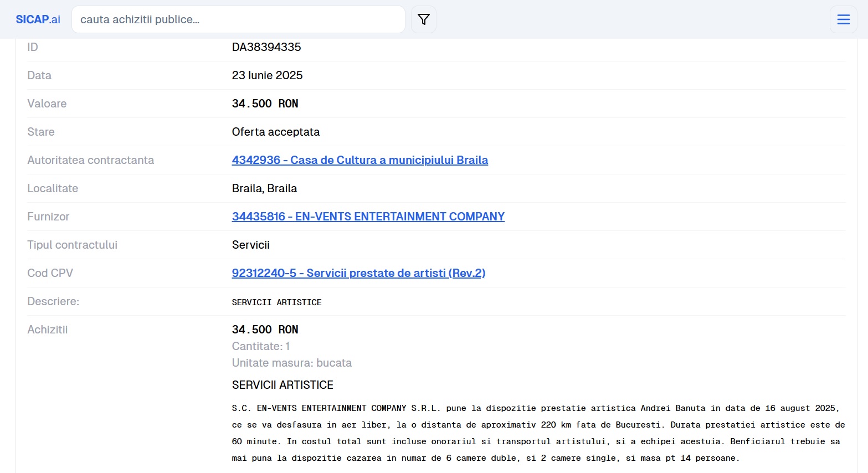Click the 34.500 RON amount in Achizitii row
Image resolution: width=868 pixels, height=473 pixels.
tap(265, 330)
